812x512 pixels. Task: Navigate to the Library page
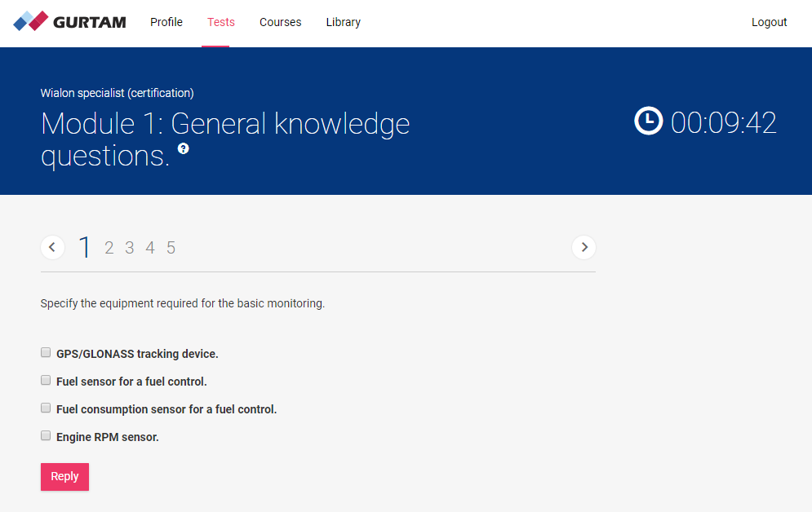click(x=343, y=22)
